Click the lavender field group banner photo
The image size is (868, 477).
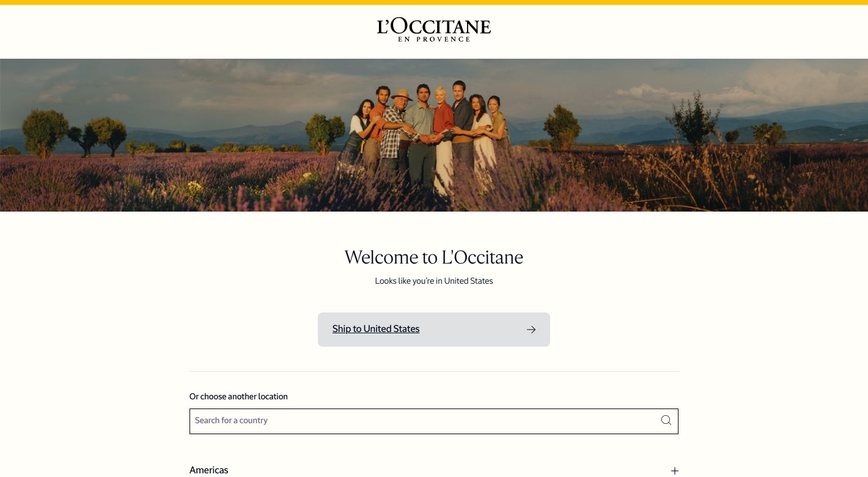coord(434,135)
